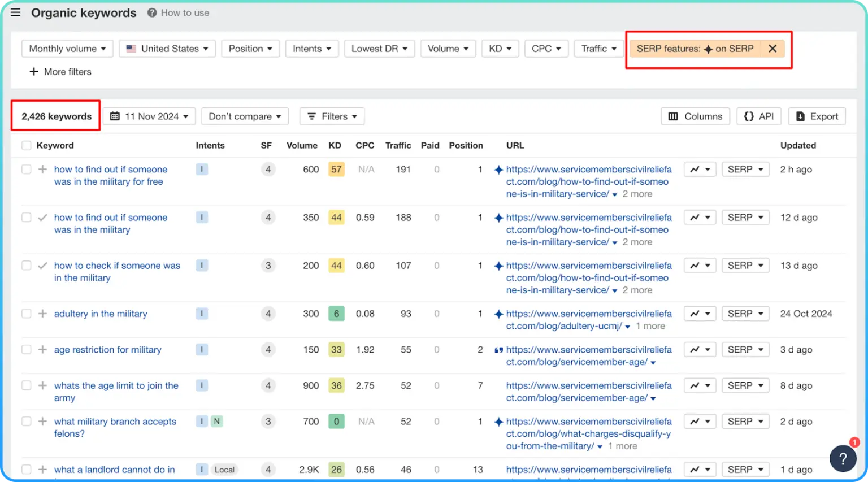Viewport: 868px width, 482px height.
Task: Check the box for adultery in the military
Action: click(x=27, y=314)
